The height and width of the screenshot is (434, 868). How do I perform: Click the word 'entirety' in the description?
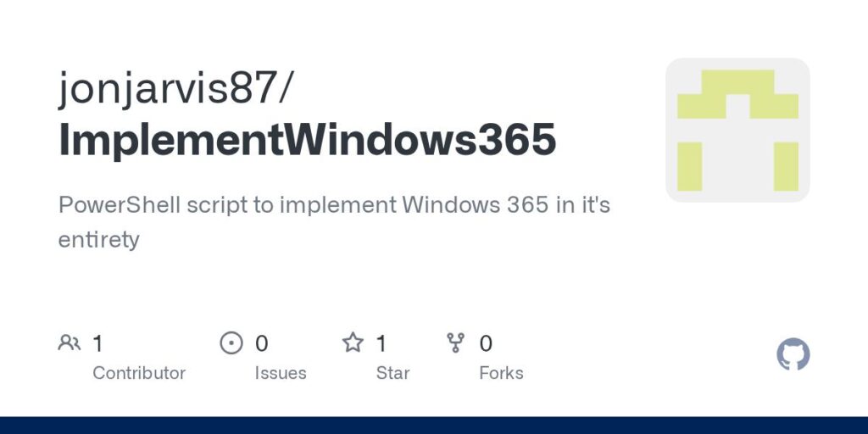click(x=98, y=240)
